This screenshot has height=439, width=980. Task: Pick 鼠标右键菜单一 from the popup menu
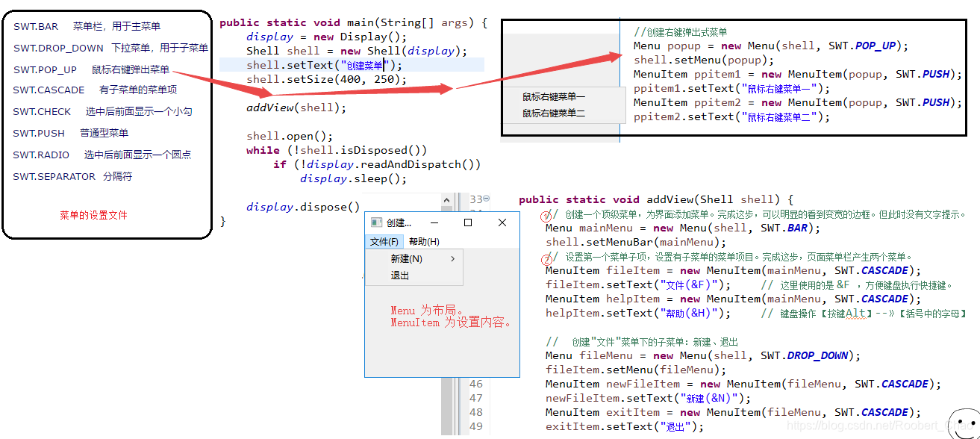pos(554,97)
